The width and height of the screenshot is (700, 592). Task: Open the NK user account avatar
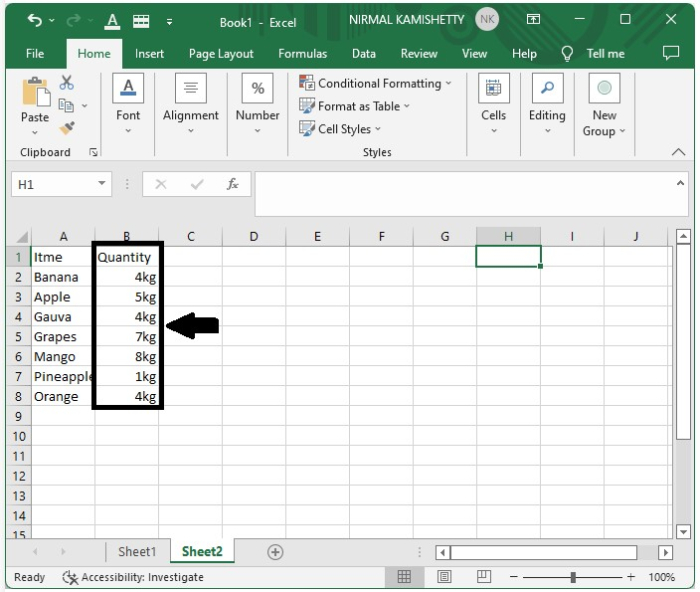click(487, 20)
